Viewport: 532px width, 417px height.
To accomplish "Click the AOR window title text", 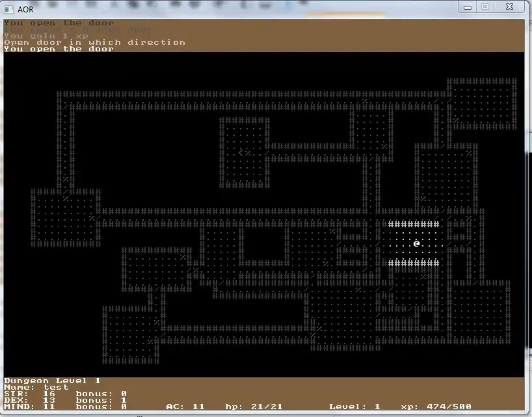I will click(x=25, y=10).
